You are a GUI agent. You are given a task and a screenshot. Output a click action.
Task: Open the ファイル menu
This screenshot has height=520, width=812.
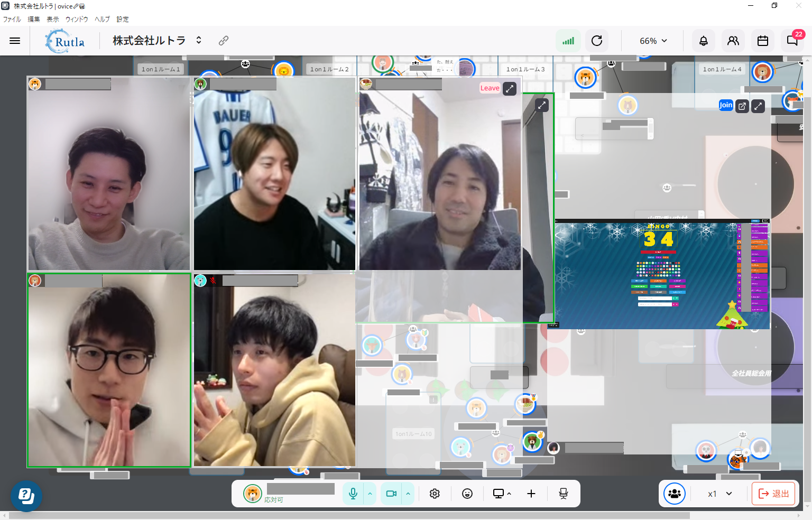12,19
